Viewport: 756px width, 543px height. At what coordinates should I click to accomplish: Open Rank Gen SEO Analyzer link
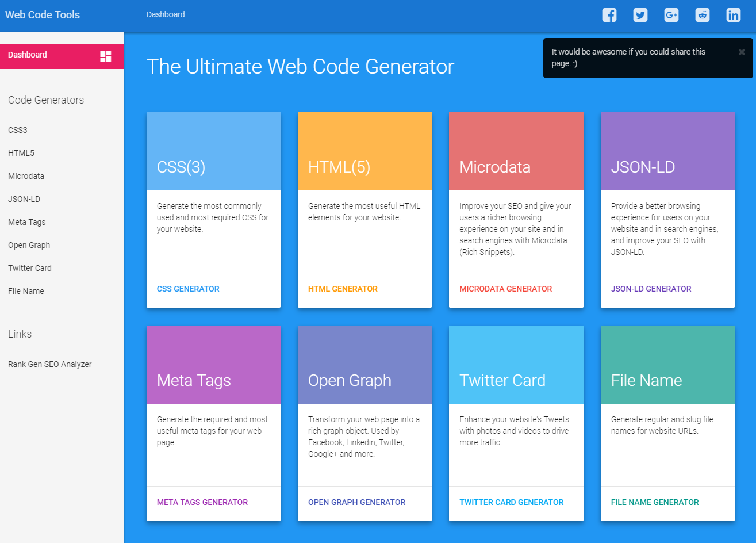click(x=50, y=364)
